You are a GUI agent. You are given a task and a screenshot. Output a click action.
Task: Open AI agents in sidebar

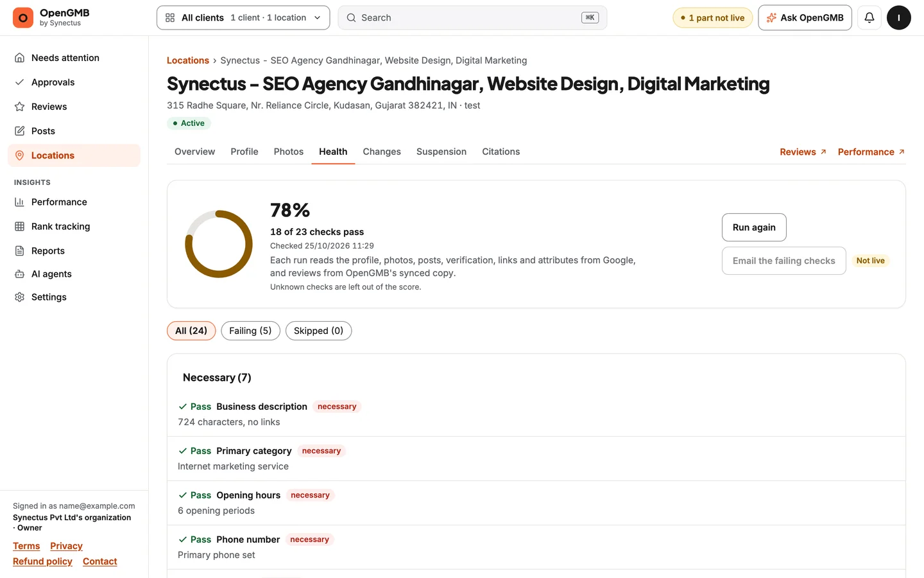tap(74, 274)
